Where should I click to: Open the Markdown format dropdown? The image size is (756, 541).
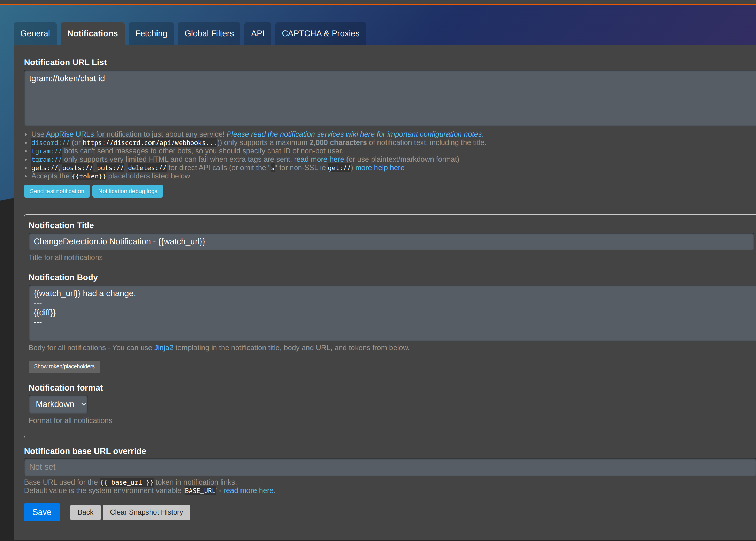coord(58,404)
